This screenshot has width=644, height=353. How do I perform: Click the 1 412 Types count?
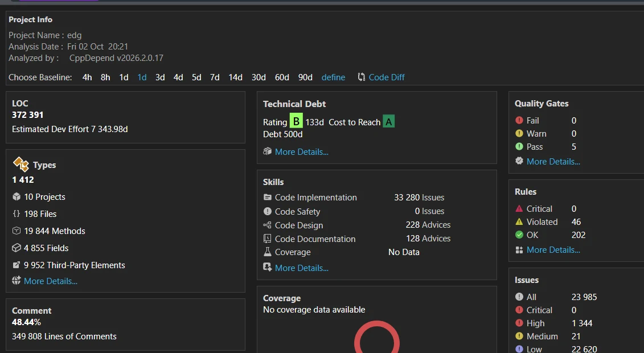[x=23, y=180]
